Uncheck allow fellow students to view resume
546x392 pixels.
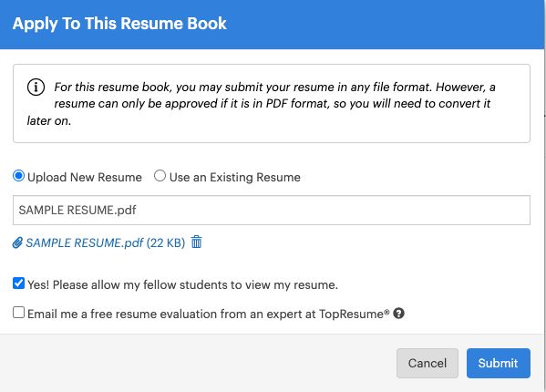point(19,284)
